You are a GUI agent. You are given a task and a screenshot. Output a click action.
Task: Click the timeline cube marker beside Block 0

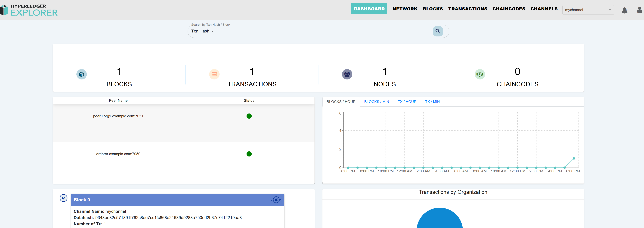click(63, 198)
